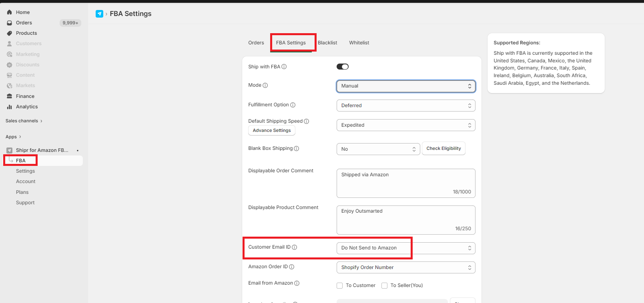Image resolution: width=644 pixels, height=303 pixels.
Task: Enable the To Seller(You) checkbox
Action: (x=385, y=285)
